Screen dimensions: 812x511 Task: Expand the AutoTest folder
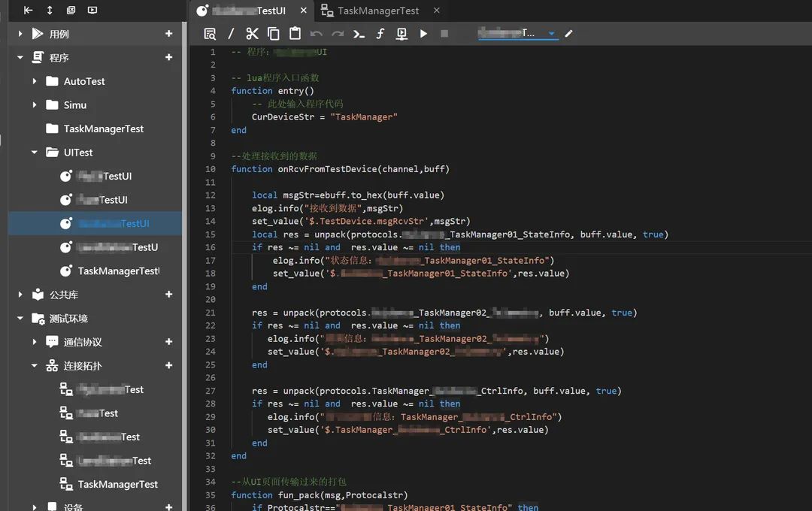click(34, 81)
